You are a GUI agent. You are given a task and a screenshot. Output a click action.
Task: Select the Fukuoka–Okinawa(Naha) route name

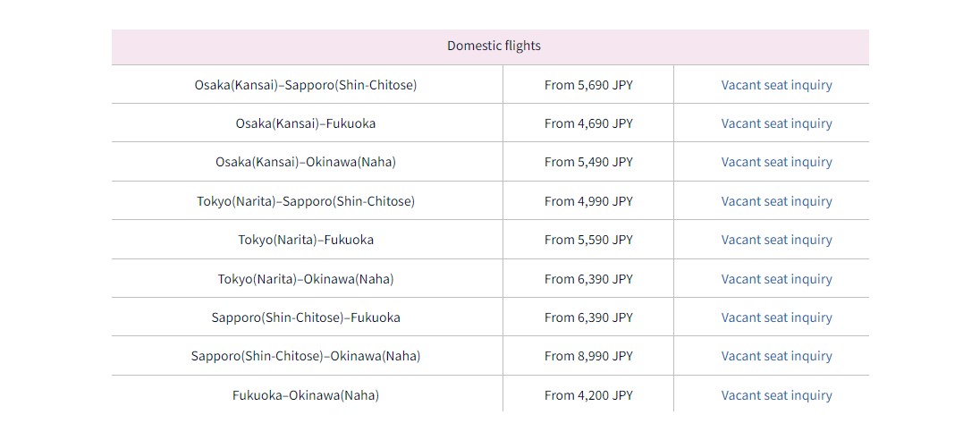coord(306,395)
